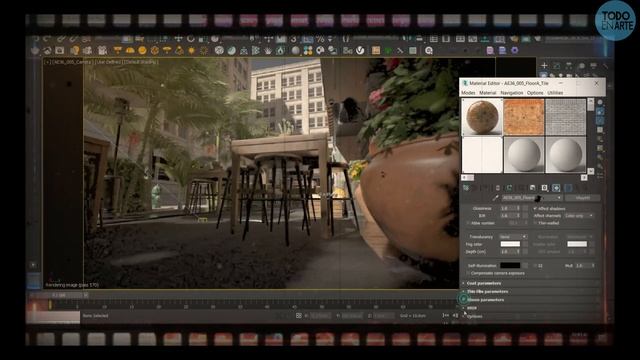The image size is (640, 360).
Task: Open the Display command panel tab
Action: pos(593,65)
